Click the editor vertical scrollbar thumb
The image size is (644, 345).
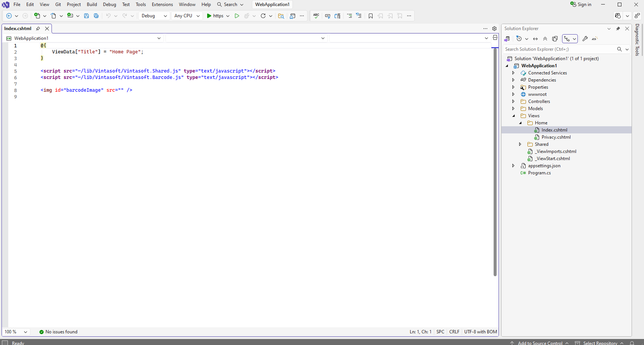[x=495, y=162]
